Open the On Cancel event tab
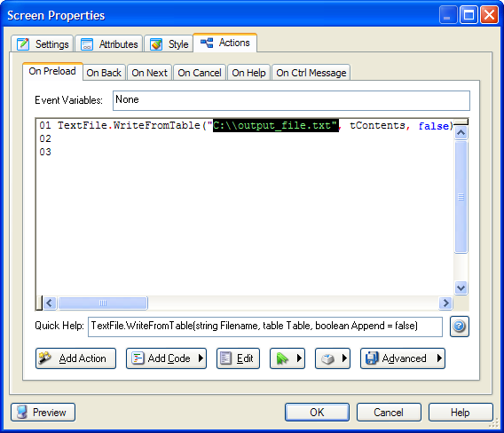This screenshot has width=504, height=433. coord(200,73)
